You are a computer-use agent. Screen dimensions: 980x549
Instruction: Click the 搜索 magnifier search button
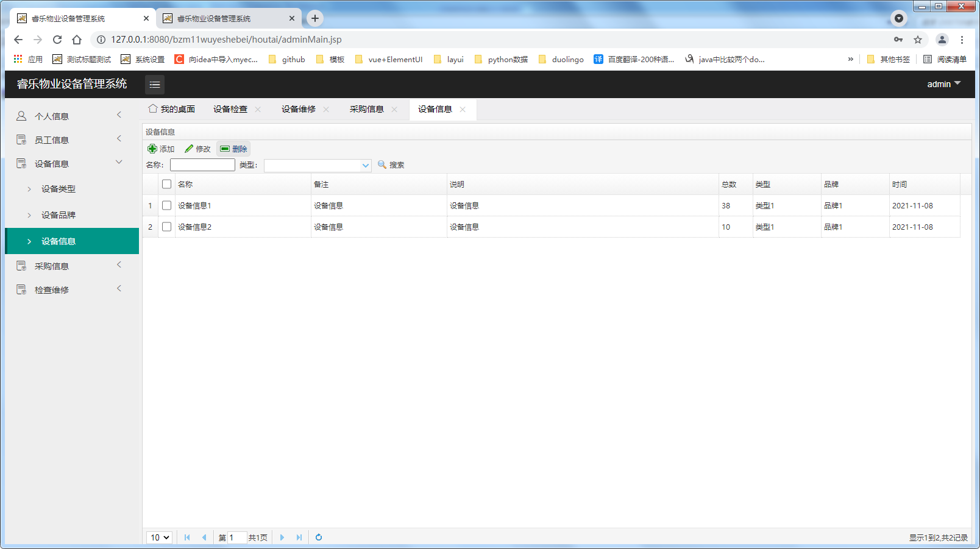[x=391, y=165]
